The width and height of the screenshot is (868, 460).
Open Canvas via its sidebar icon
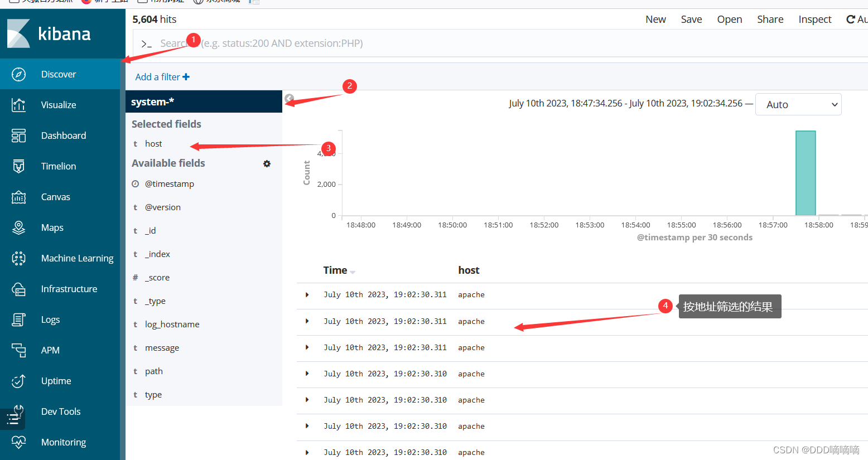click(x=18, y=197)
